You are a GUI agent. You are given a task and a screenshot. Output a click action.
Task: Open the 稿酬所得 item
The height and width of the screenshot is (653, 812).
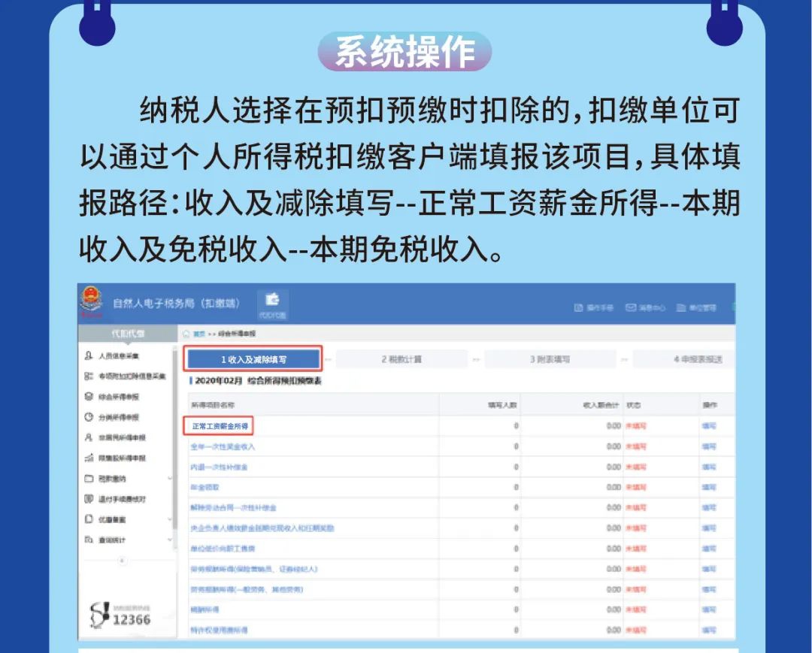pos(205,609)
